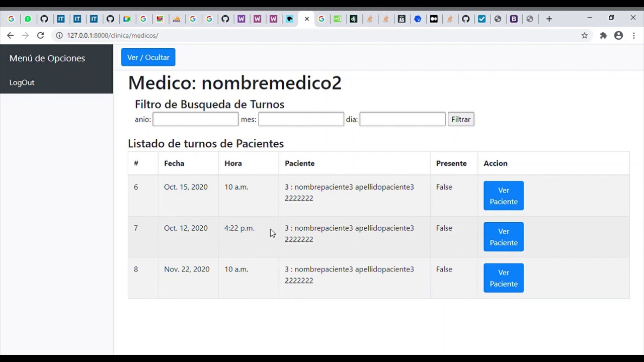Open the Google Meet browser tab
Screen dimensions: 644x362
point(127,19)
